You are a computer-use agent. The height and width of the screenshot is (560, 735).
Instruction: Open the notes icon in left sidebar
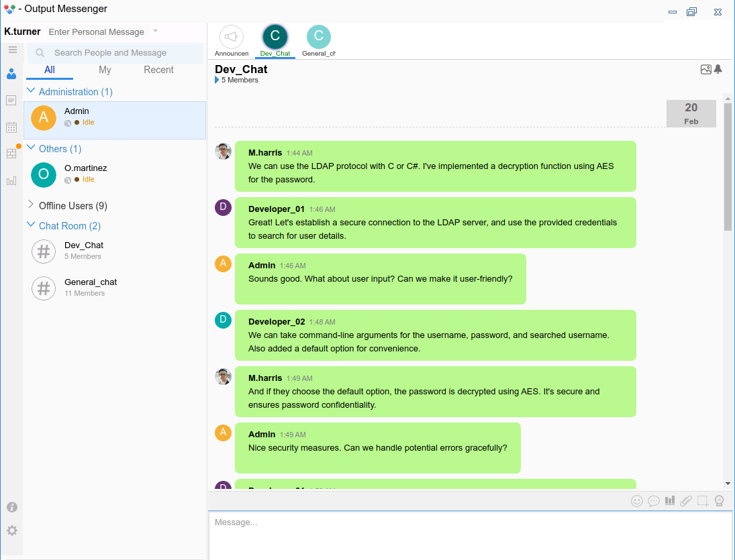coord(11,100)
